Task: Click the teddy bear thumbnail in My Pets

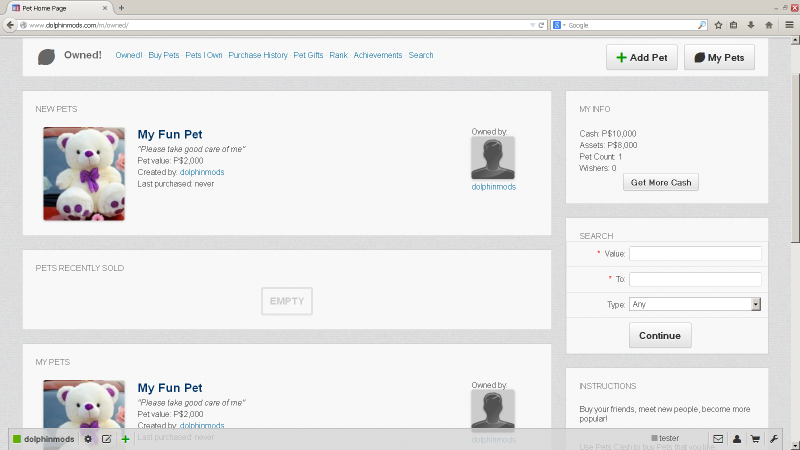Action: click(84, 404)
